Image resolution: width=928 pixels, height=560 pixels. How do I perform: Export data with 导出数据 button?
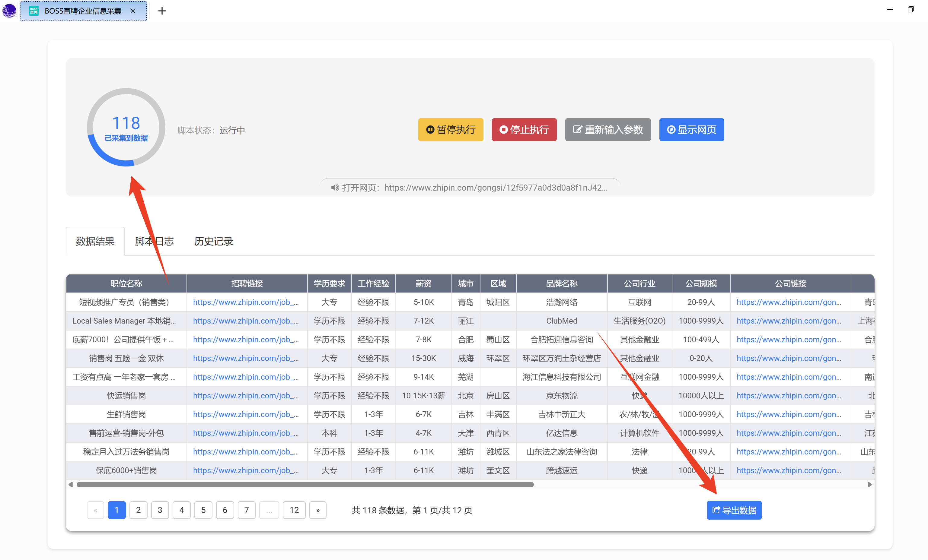point(734,510)
